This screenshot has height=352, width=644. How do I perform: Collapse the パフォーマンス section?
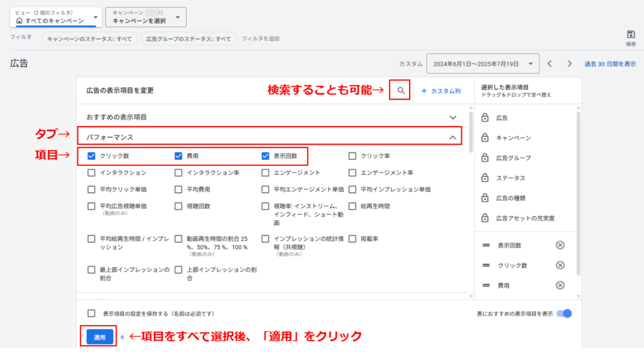click(x=453, y=137)
